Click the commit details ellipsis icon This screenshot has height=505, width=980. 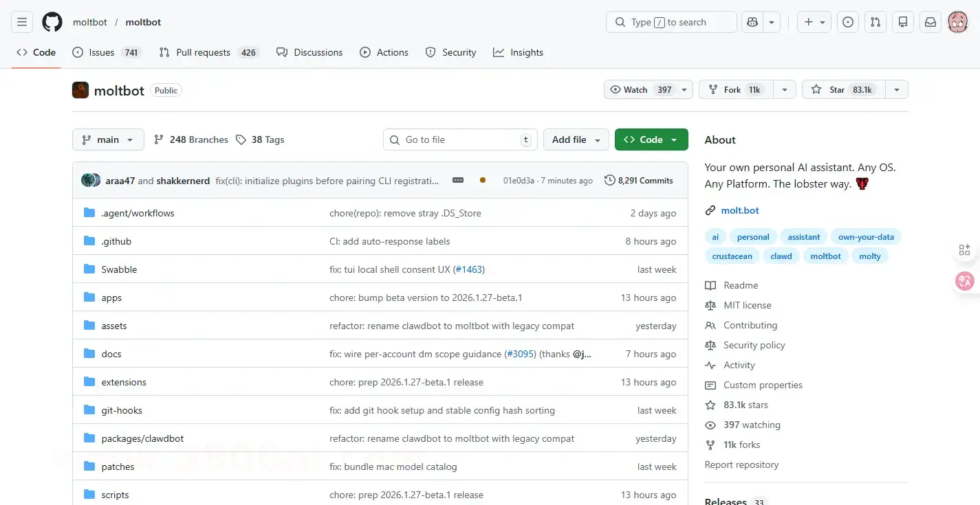(458, 181)
